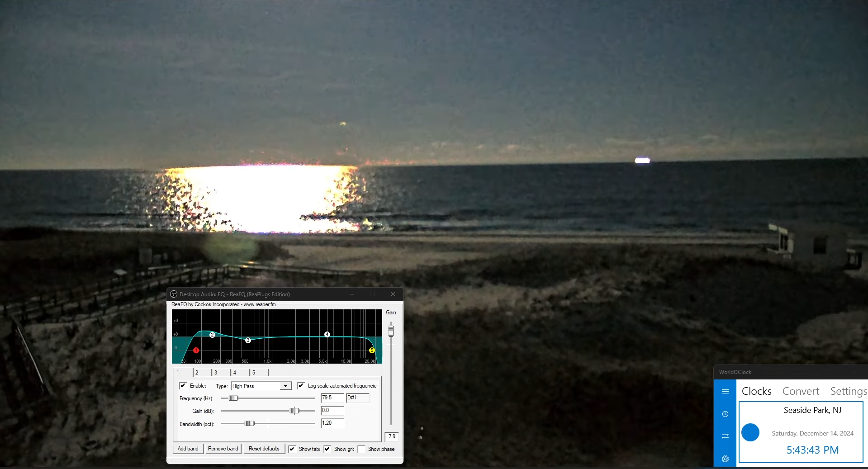Switch to band tab 1
868x469 pixels.
click(183, 372)
